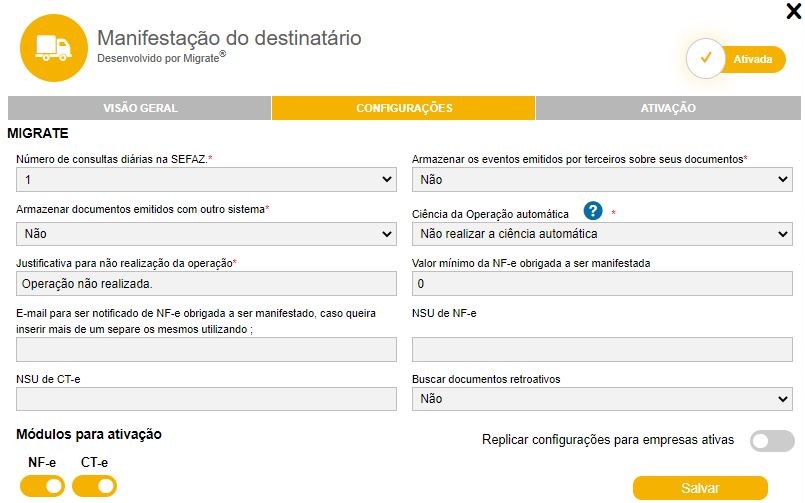Click the blue help question mark icon
The width and height of the screenshot is (805, 503).
[594, 211]
